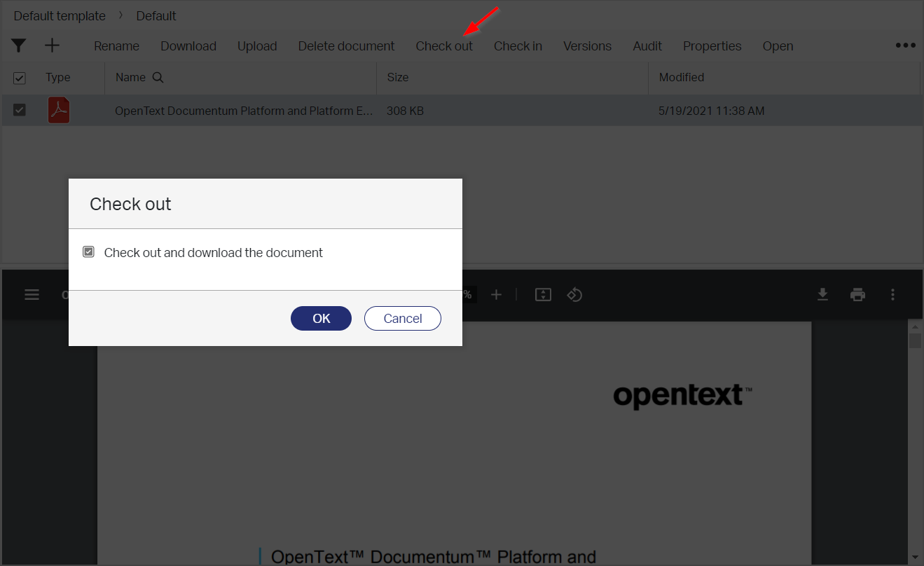The image size is (924, 566).
Task: Uncheck the select all header checkbox
Action: [x=20, y=78]
